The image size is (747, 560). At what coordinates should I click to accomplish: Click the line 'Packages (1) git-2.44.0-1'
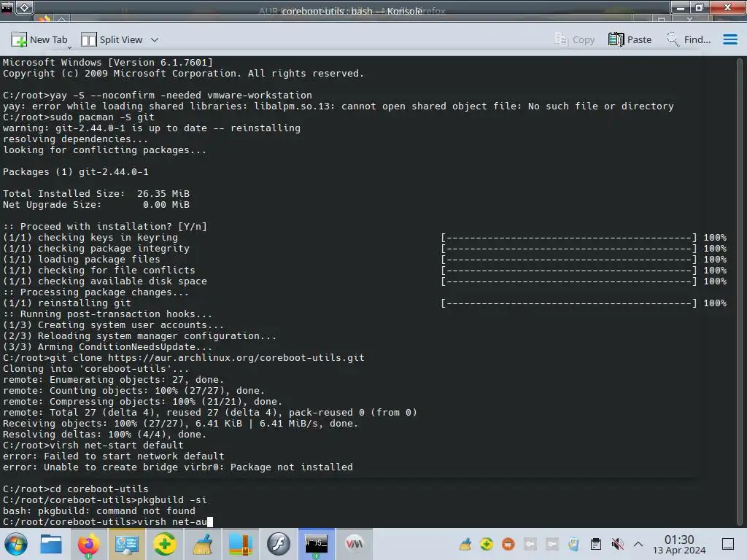coord(76,171)
